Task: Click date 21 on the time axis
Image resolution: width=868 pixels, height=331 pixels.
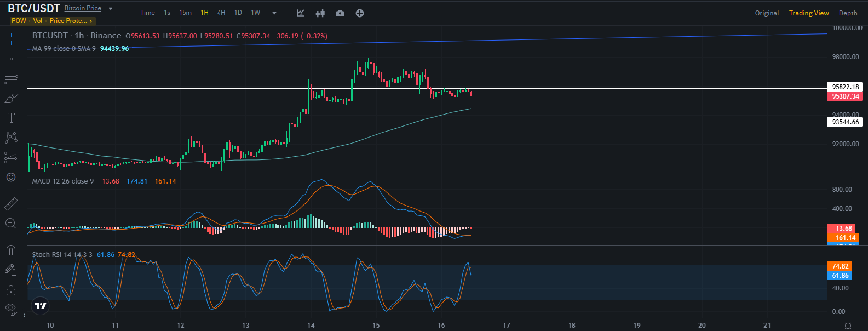Action: point(767,326)
